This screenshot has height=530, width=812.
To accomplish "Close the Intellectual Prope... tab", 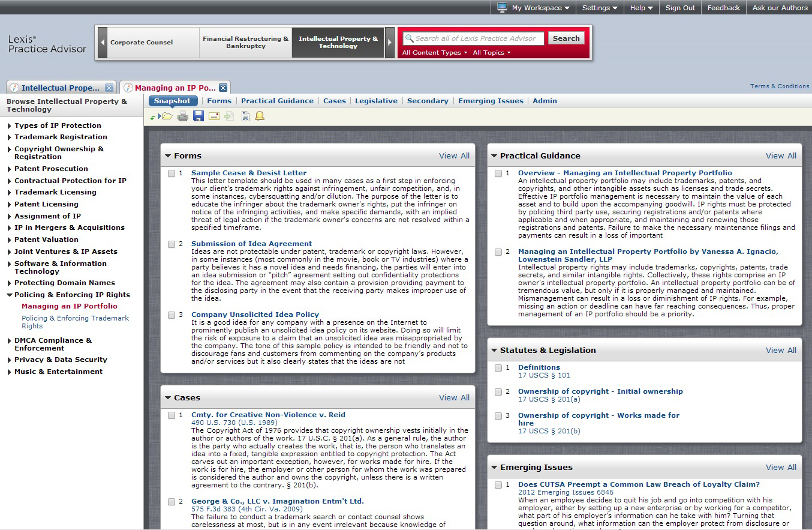I will click(x=109, y=88).
